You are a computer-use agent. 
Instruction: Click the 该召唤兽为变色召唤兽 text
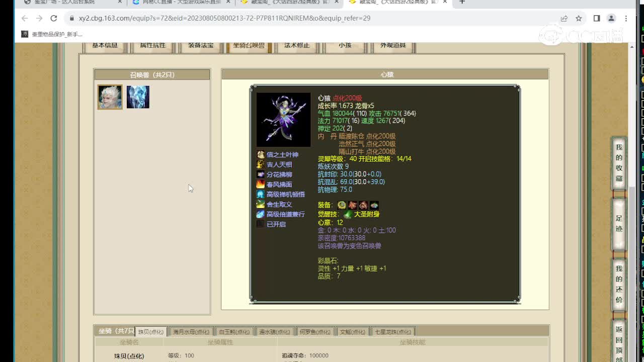click(x=349, y=246)
